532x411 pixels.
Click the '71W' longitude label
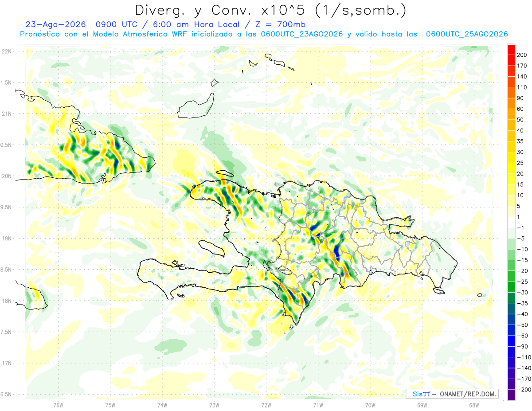tap(318, 405)
